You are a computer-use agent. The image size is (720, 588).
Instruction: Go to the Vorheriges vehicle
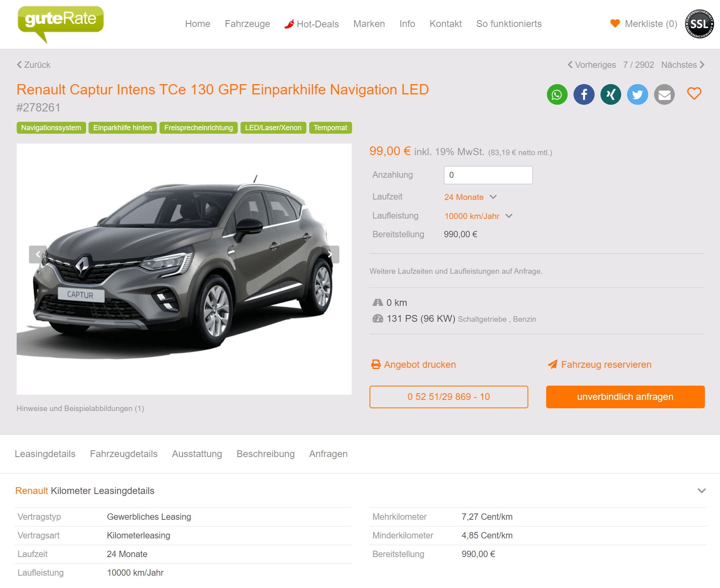point(592,65)
